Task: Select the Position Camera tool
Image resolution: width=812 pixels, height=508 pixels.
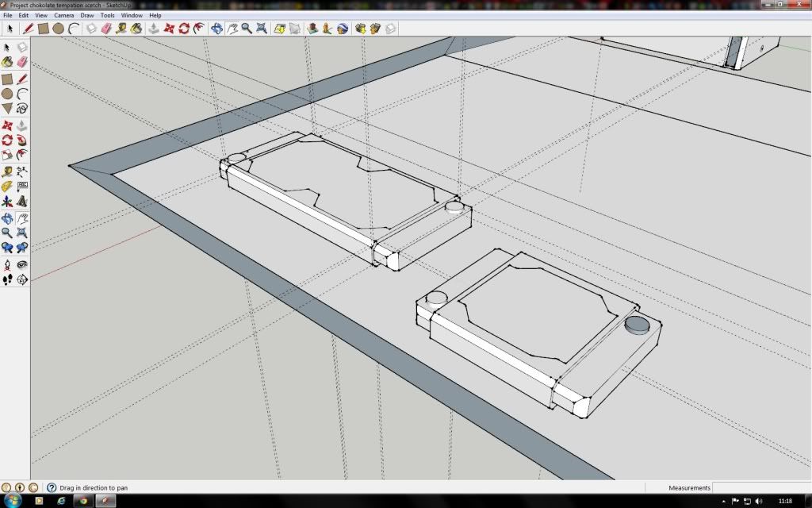Action: coord(7,265)
